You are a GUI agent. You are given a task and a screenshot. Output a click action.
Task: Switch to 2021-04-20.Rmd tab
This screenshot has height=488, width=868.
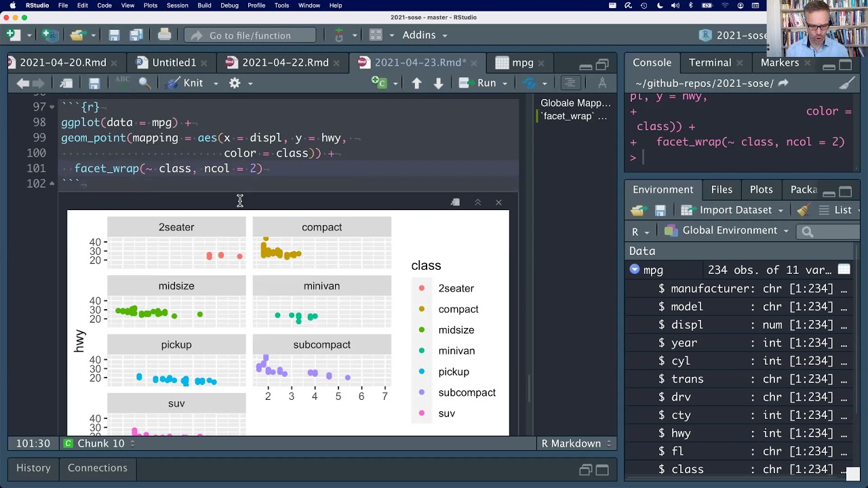tap(63, 62)
